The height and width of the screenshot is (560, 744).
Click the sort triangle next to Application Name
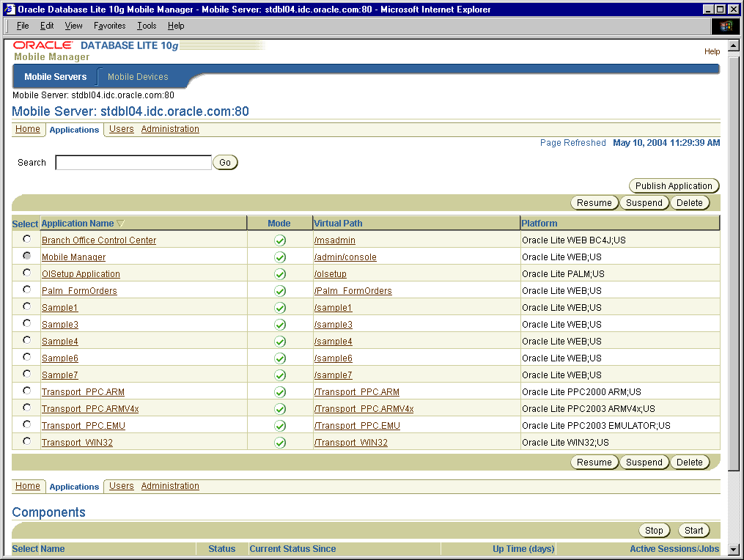120,224
